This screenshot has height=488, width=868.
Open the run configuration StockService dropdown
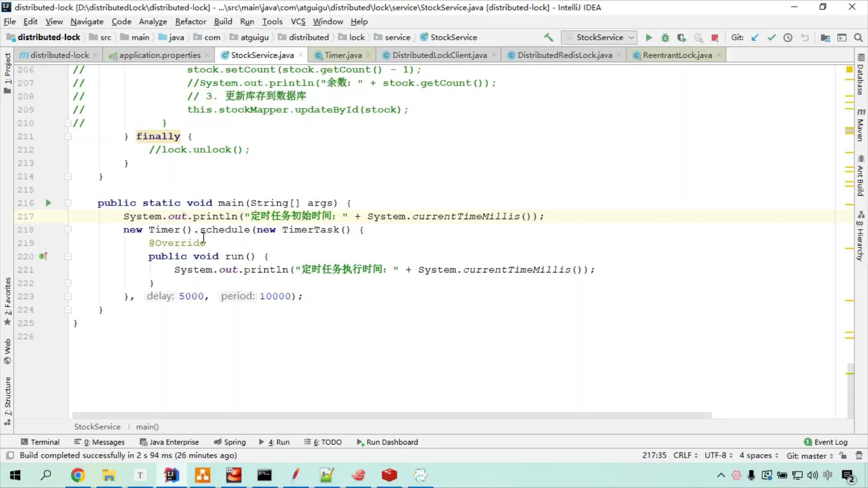point(599,38)
